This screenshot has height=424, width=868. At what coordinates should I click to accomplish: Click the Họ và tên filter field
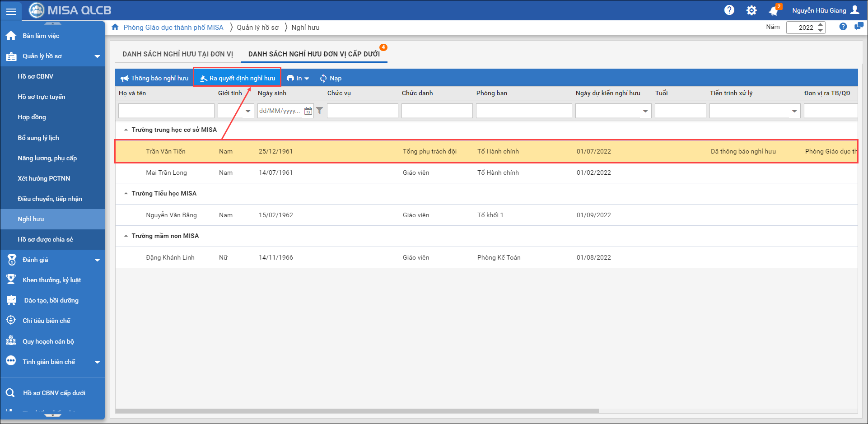tap(166, 111)
